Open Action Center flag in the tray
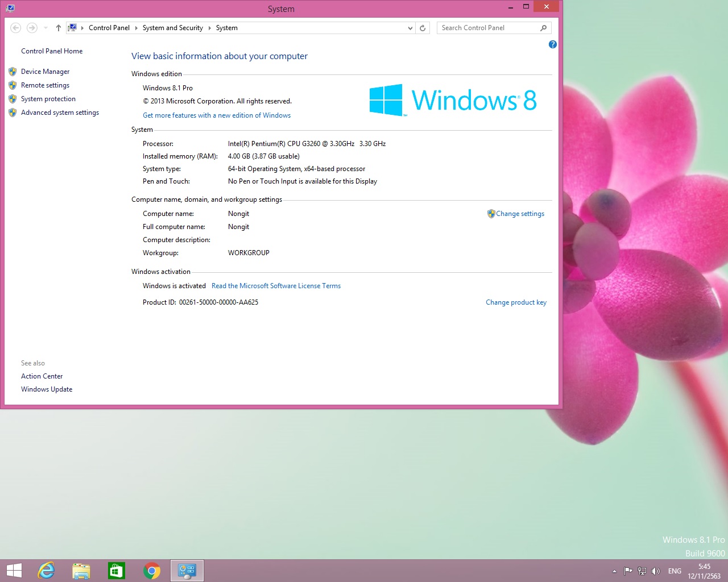The width and height of the screenshot is (728, 582). click(x=628, y=571)
